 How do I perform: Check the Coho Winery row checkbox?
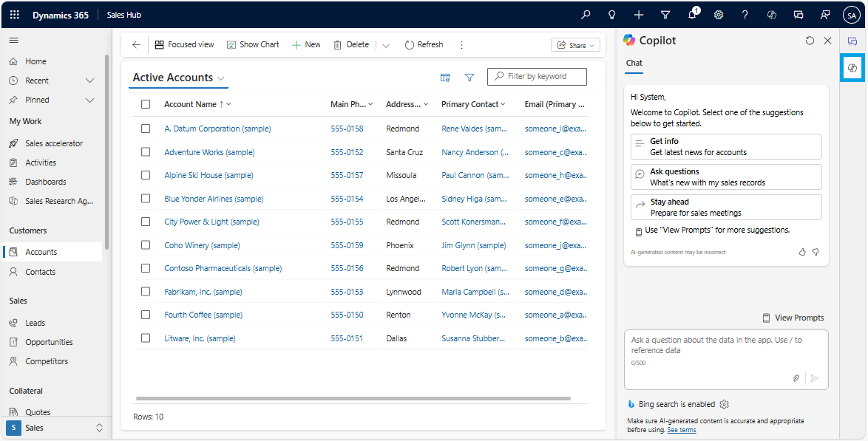pos(146,245)
